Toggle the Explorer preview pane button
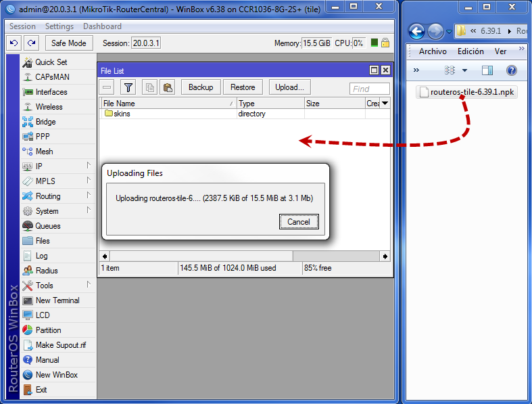The height and width of the screenshot is (404, 532). 487,70
